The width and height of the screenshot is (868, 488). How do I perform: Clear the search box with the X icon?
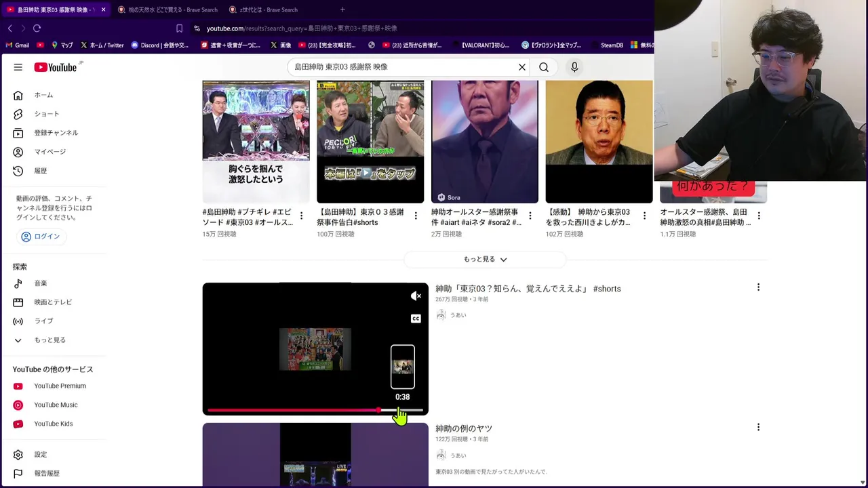coord(522,67)
